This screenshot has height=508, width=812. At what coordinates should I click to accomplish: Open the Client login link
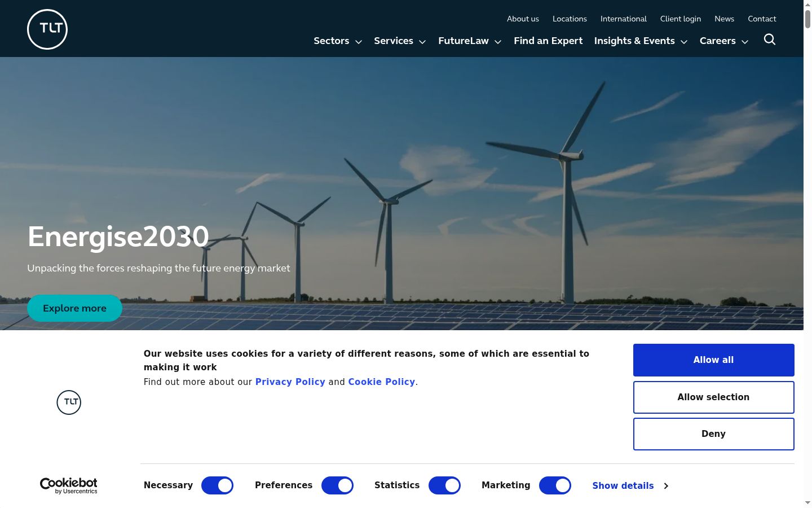pyautogui.click(x=681, y=19)
